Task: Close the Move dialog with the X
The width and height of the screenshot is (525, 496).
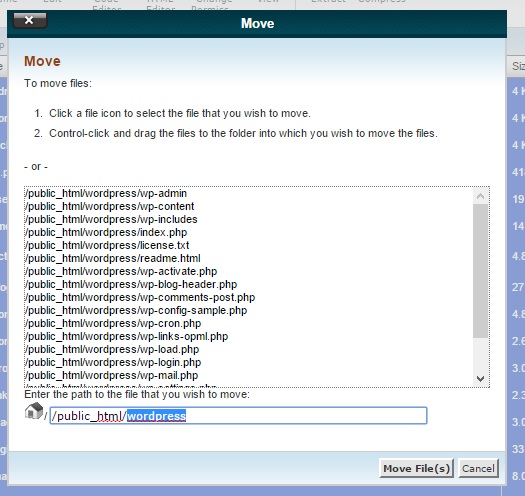Action: [30, 20]
